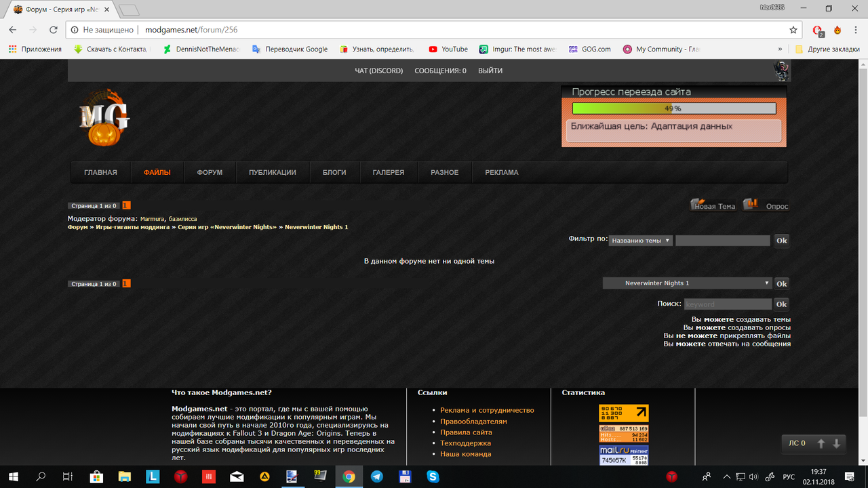This screenshot has width=868, height=488.
Task: Open Skype from the taskbar
Action: tap(433, 476)
